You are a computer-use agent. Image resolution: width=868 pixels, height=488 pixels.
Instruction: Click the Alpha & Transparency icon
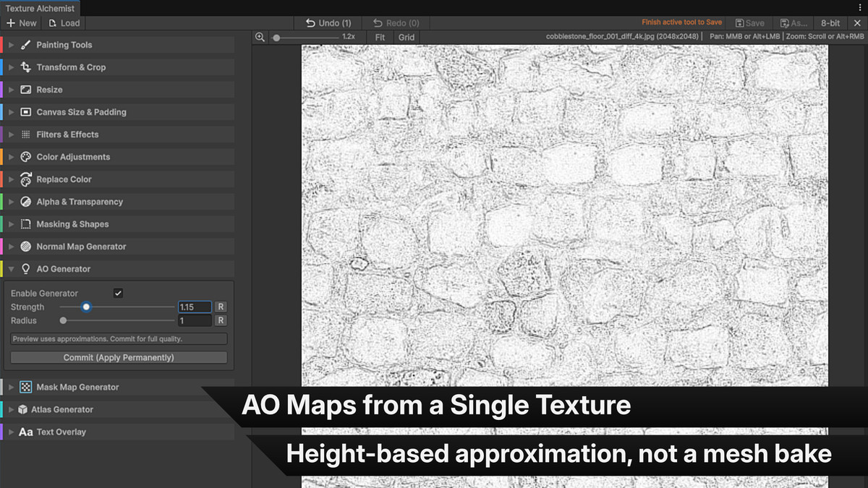pyautogui.click(x=26, y=202)
